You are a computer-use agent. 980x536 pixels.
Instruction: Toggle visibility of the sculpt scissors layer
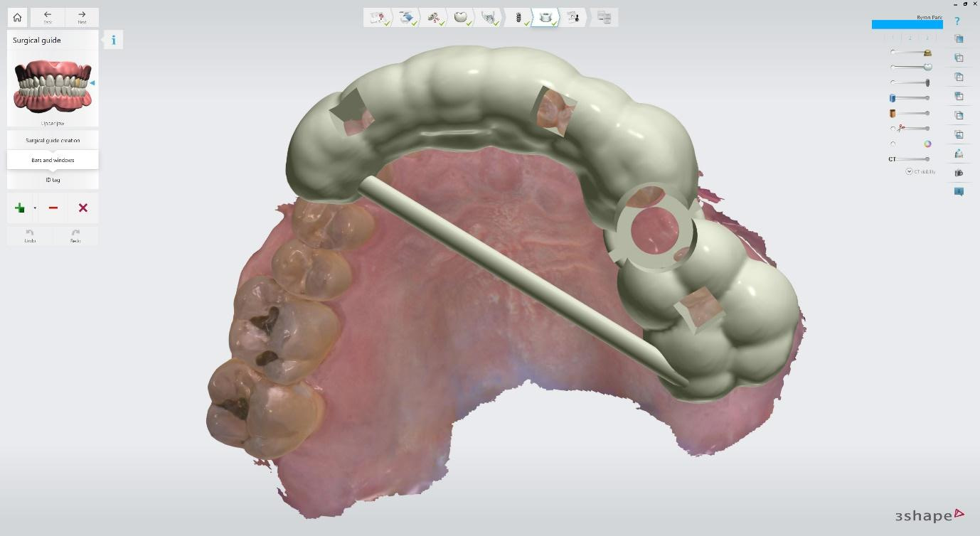(893, 128)
